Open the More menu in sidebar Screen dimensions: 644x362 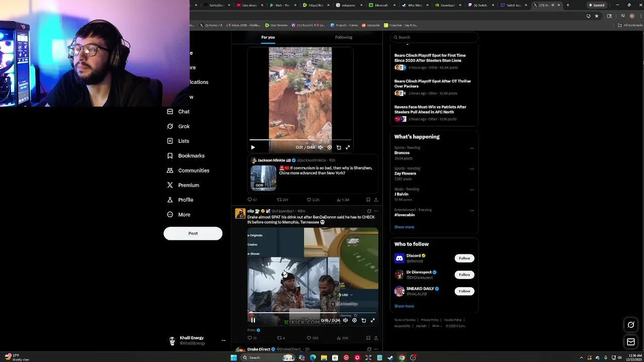179,215
